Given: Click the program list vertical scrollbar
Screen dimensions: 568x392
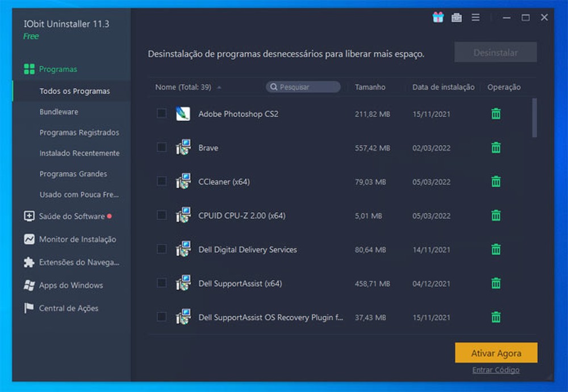Looking at the screenshot, I should [x=534, y=118].
